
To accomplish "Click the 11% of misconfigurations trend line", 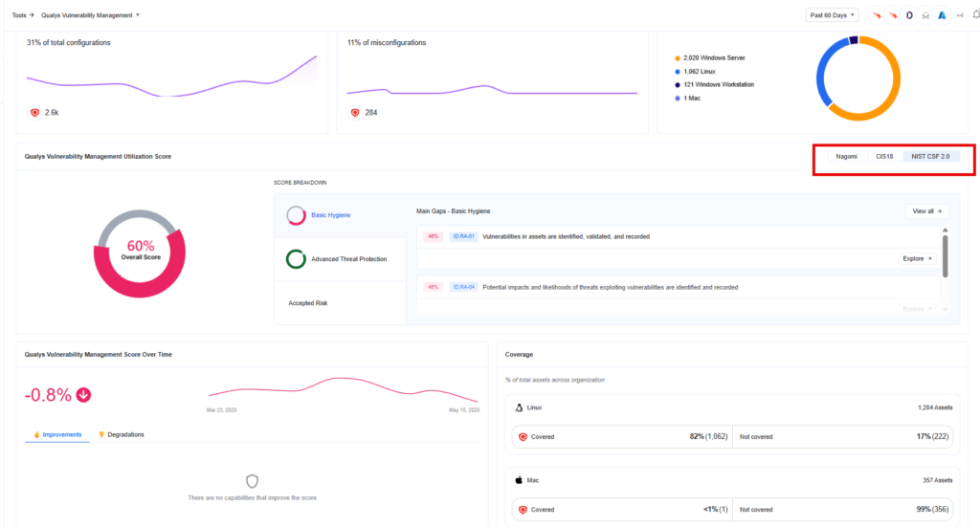I will coord(492,91).
